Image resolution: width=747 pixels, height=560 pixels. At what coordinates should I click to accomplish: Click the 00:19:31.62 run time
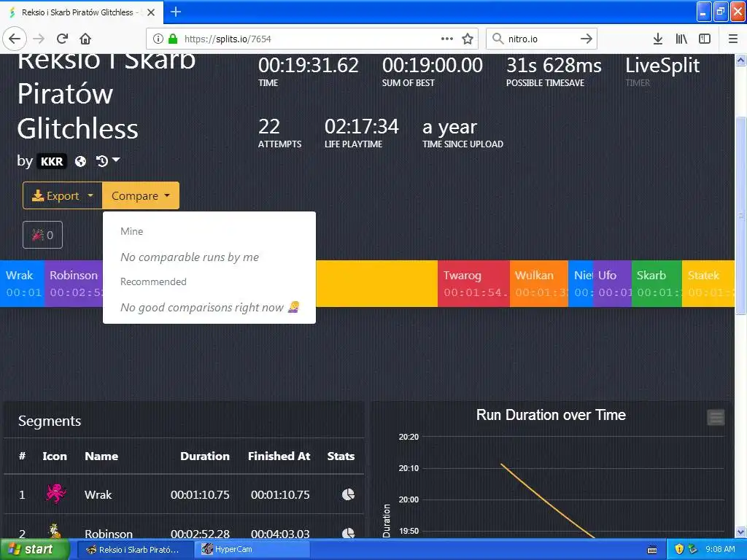point(309,65)
